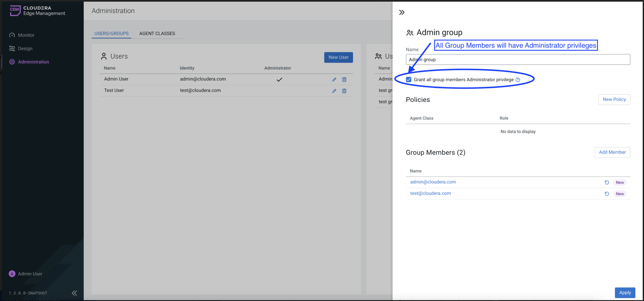The height and width of the screenshot is (301, 644).
Task: Open the Admin User account menu
Action: coord(26,274)
